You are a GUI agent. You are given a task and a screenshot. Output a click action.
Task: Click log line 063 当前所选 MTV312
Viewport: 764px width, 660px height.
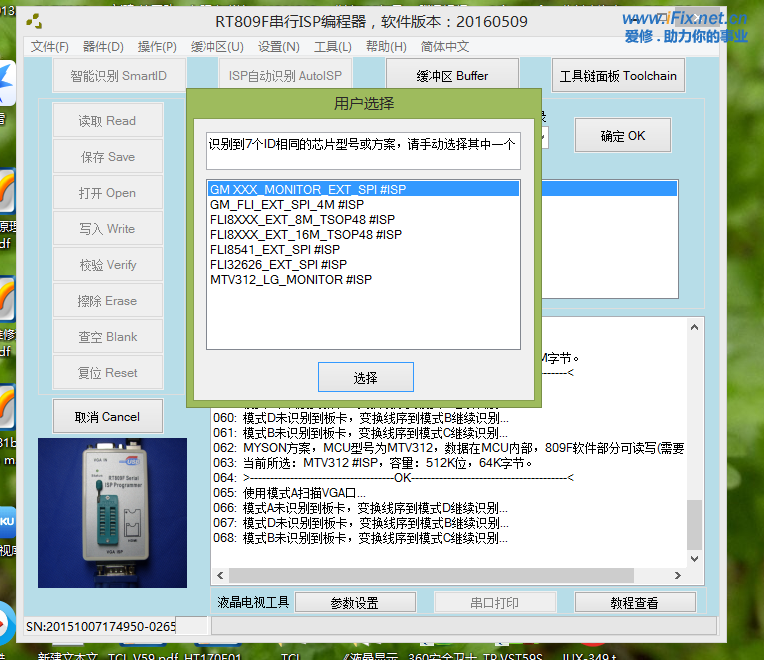click(373, 463)
